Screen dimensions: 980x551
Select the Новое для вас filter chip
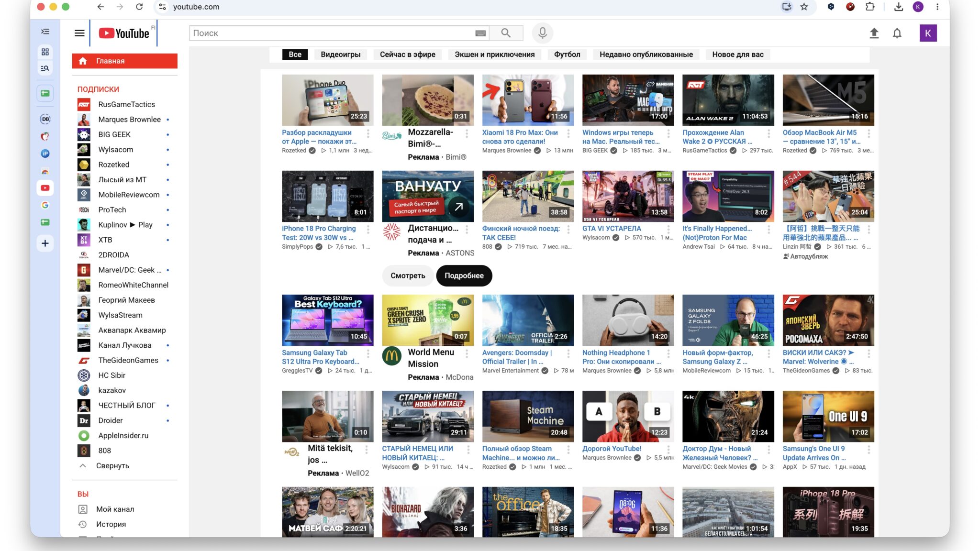pyautogui.click(x=737, y=55)
